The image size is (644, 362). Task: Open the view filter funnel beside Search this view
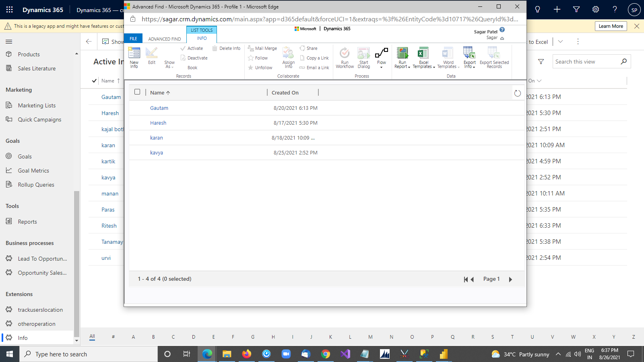[541, 62]
